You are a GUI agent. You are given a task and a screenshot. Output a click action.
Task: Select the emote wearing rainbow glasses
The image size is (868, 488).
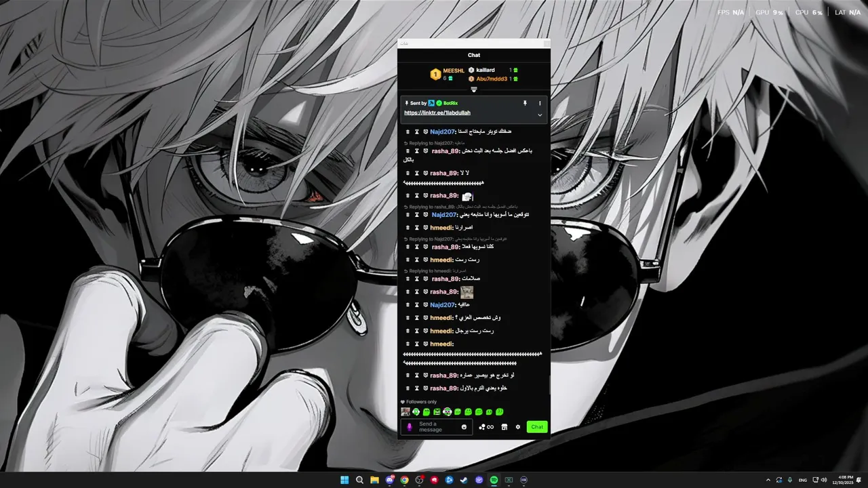pyautogui.click(x=448, y=411)
